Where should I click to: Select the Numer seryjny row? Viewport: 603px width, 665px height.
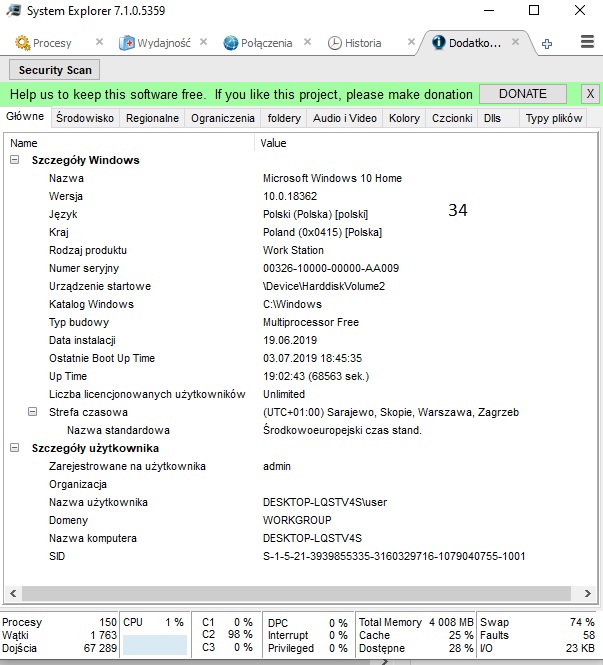(x=300, y=268)
